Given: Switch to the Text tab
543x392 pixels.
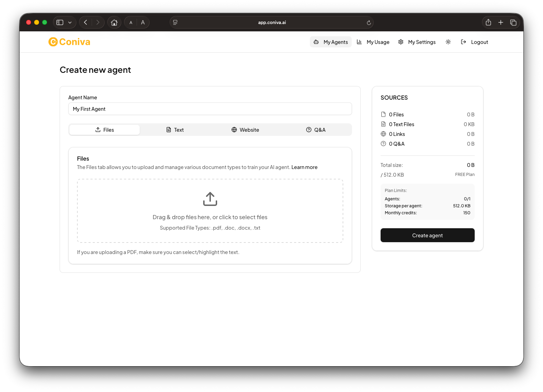Looking at the screenshot, I should [175, 130].
